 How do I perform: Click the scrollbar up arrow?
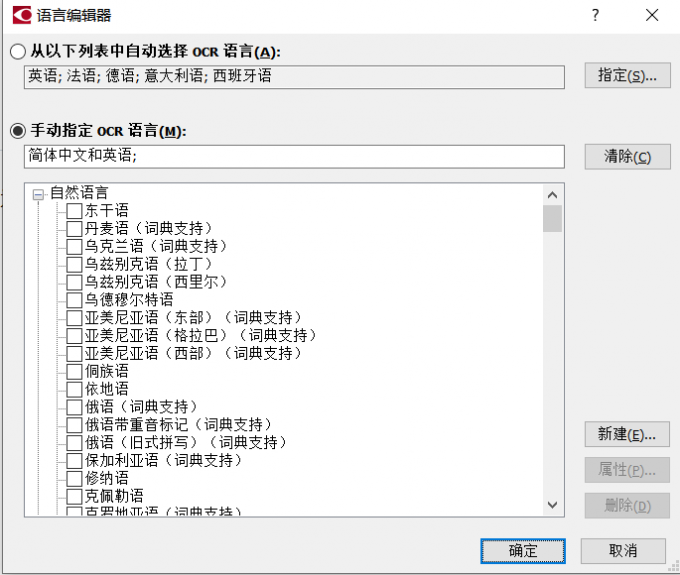click(x=552, y=195)
